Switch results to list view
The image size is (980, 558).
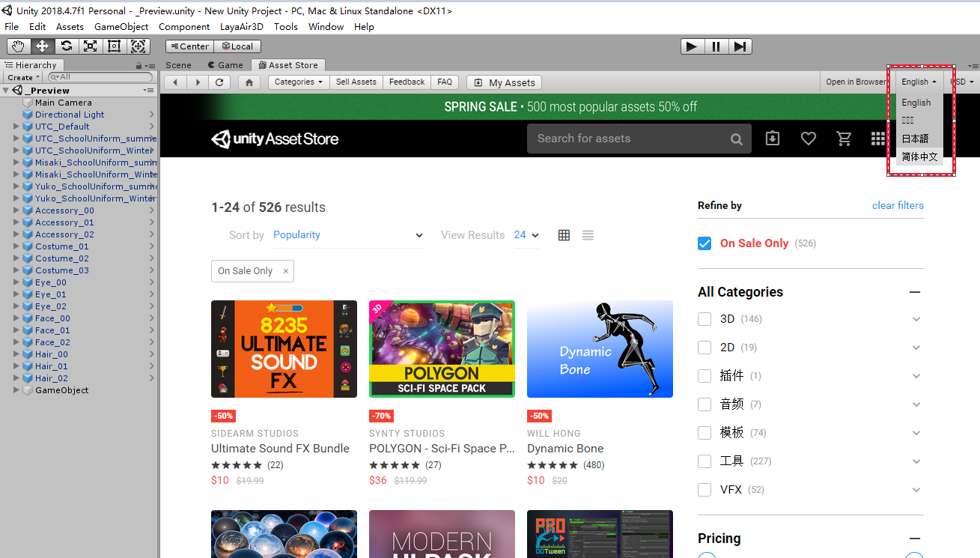pyautogui.click(x=588, y=235)
